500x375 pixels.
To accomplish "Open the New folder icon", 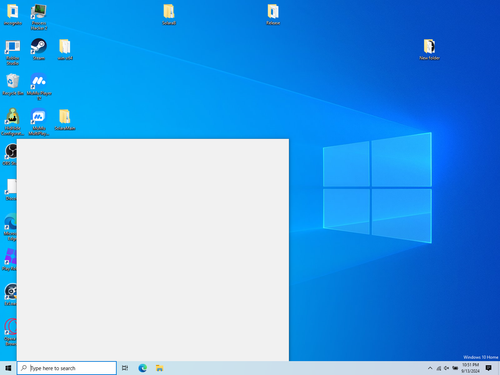I will click(429, 49).
